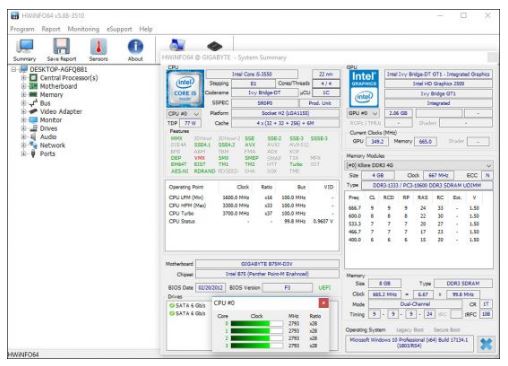The image size is (508, 366).
Task: Click the BIOS Date field
Action: (211, 288)
